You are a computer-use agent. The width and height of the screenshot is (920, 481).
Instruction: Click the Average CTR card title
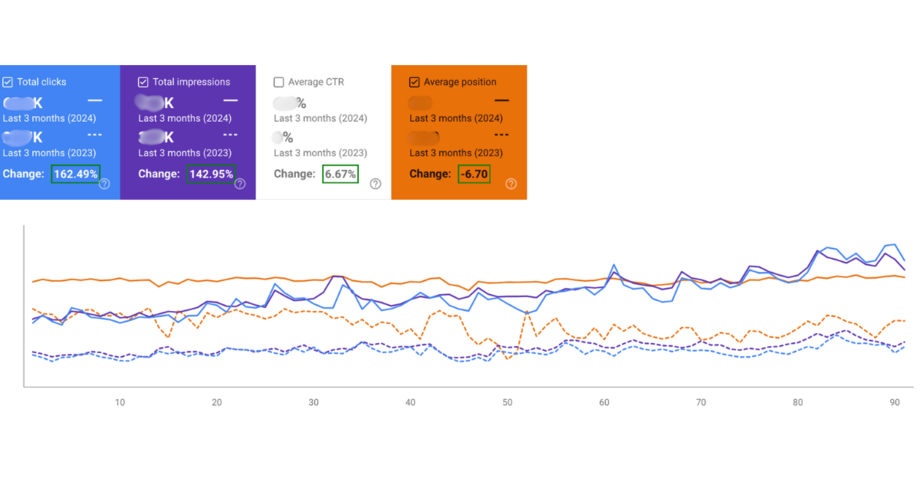[x=316, y=82]
